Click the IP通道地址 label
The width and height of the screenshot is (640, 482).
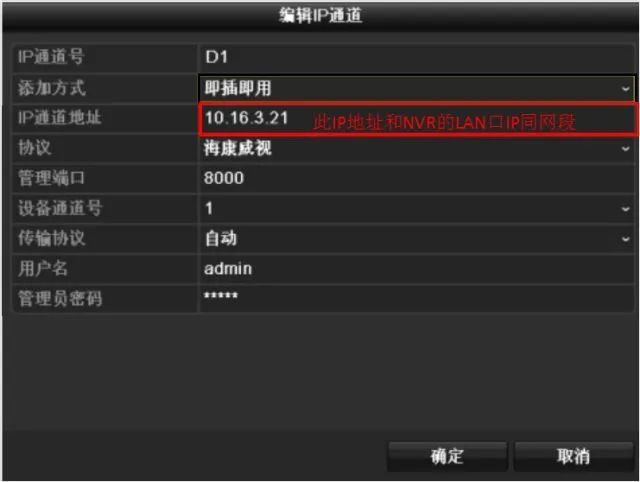tap(60, 118)
